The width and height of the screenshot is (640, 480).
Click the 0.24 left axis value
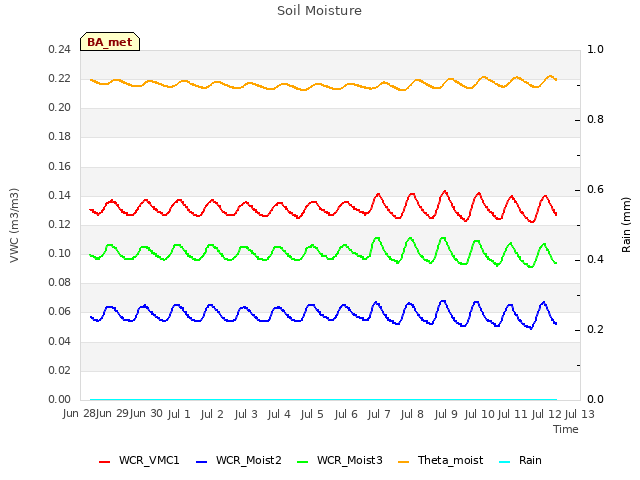pos(60,49)
